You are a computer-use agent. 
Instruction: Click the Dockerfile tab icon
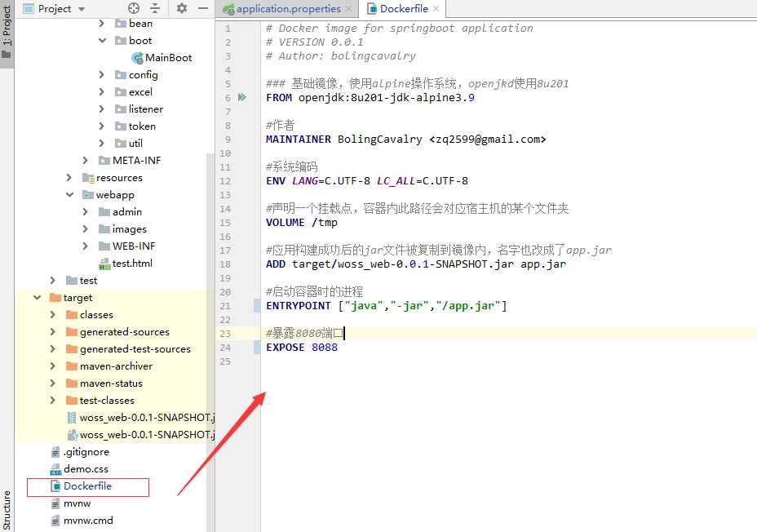pyautogui.click(x=372, y=9)
